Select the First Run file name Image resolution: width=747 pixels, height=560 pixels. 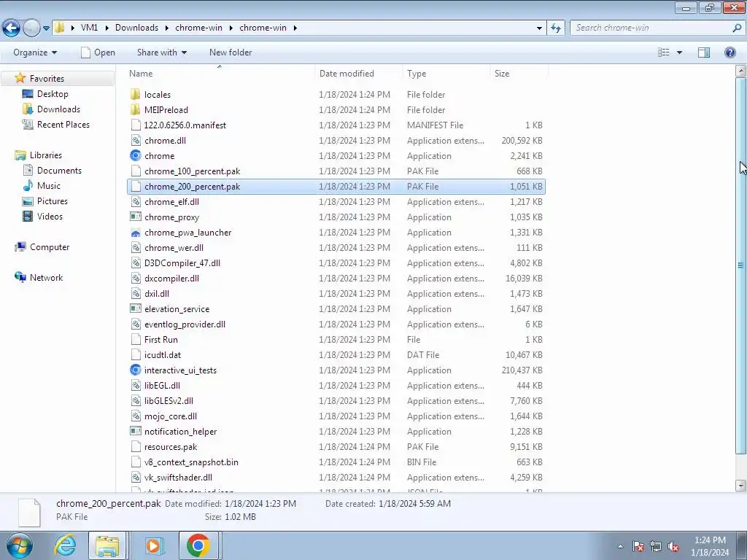coord(161,340)
